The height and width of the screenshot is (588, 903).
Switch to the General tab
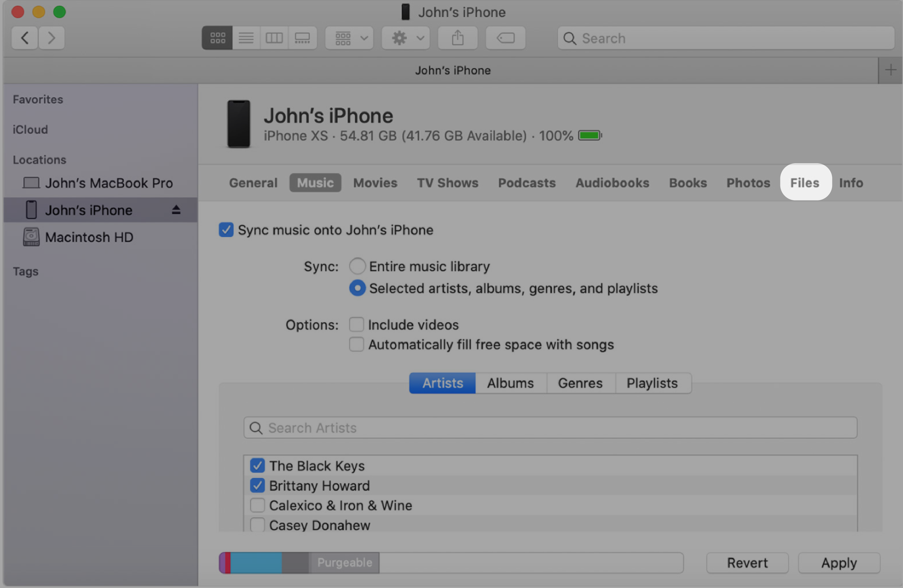point(253,182)
